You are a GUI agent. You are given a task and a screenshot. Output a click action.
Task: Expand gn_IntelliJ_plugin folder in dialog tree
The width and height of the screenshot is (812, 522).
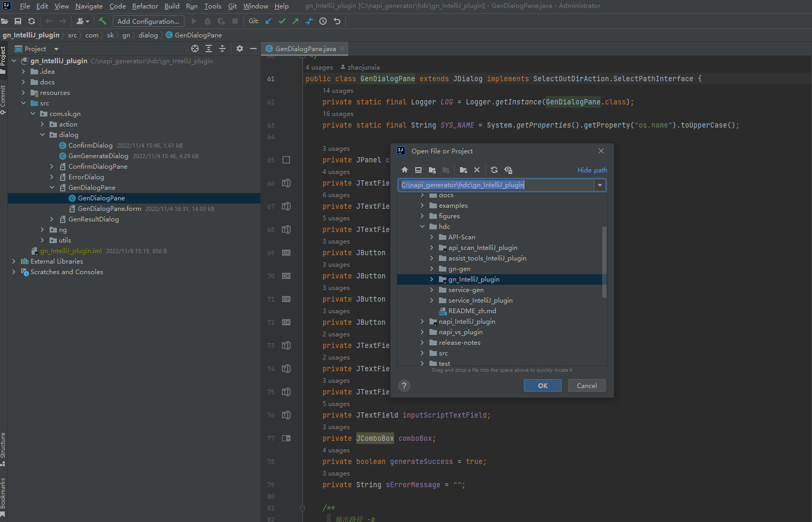click(432, 279)
